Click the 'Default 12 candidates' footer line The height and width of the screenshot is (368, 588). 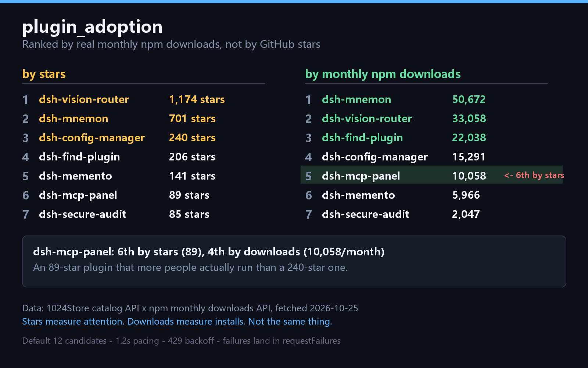pyautogui.click(x=181, y=341)
